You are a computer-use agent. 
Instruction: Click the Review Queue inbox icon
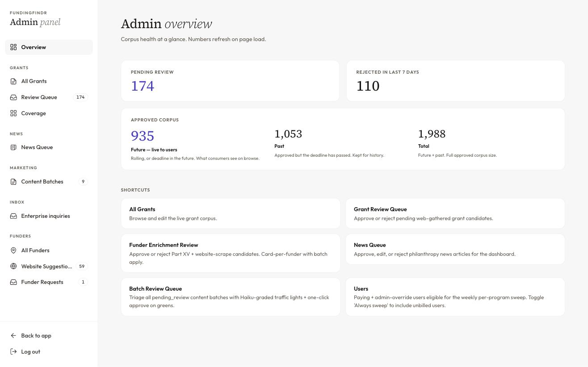[x=13, y=97]
